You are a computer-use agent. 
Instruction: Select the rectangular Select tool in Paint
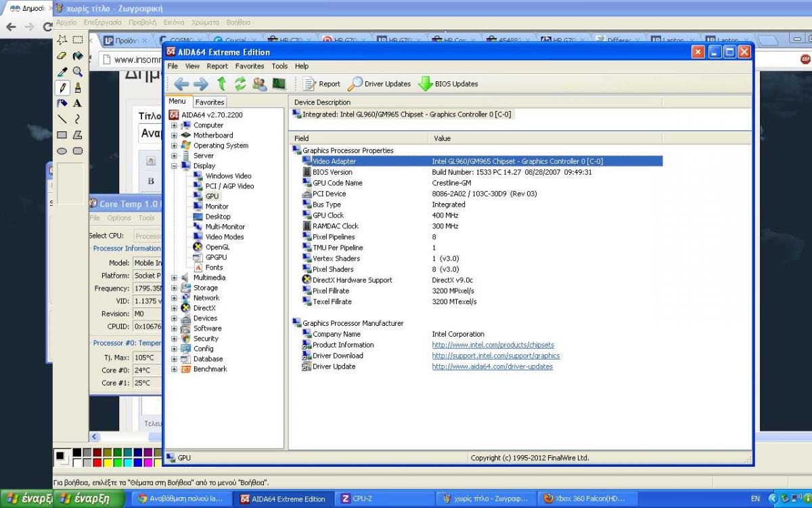78,40
